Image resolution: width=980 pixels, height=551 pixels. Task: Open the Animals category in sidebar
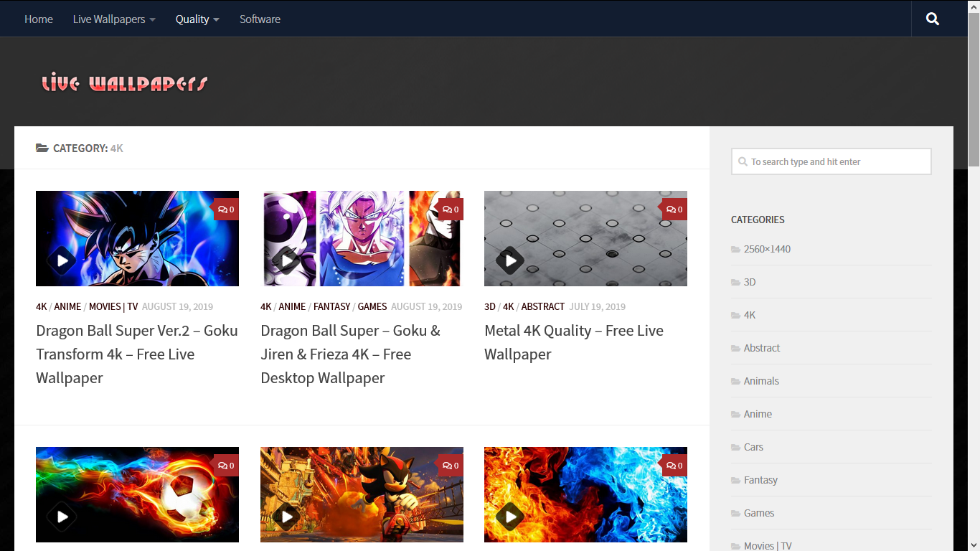click(x=761, y=381)
